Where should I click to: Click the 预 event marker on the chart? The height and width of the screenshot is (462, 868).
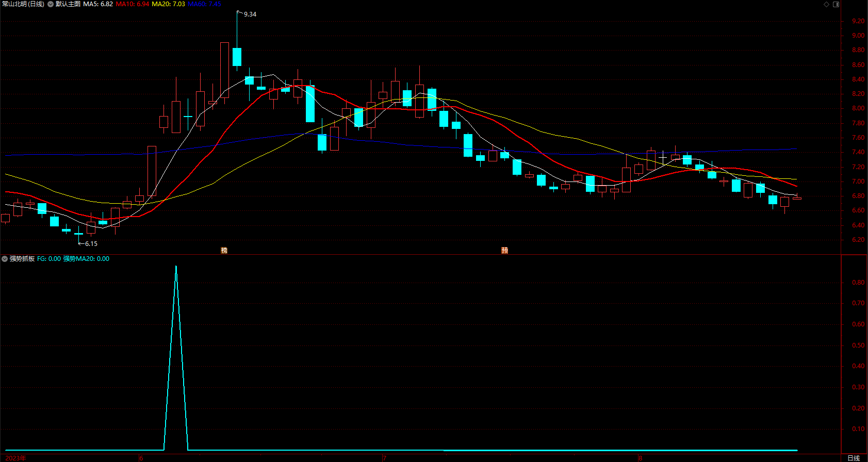tap(504, 250)
